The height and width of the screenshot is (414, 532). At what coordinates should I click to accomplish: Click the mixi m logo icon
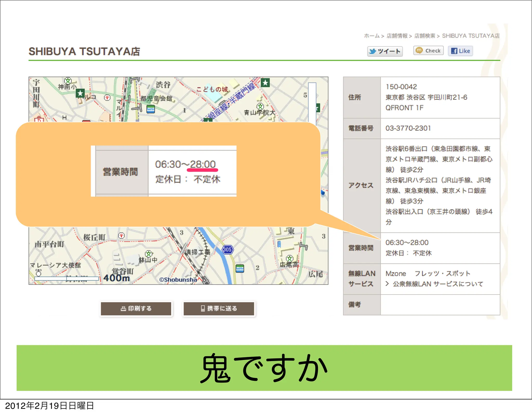point(419,50)
